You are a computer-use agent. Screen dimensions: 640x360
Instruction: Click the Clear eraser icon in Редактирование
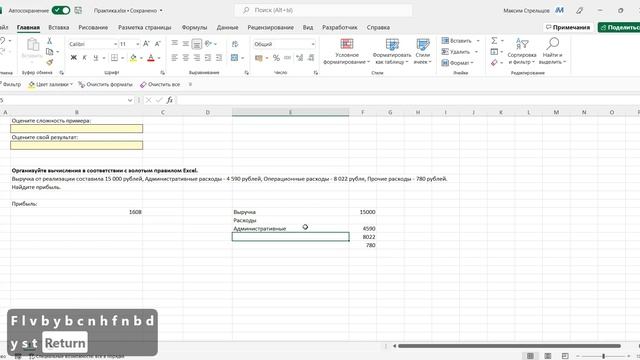494,62
